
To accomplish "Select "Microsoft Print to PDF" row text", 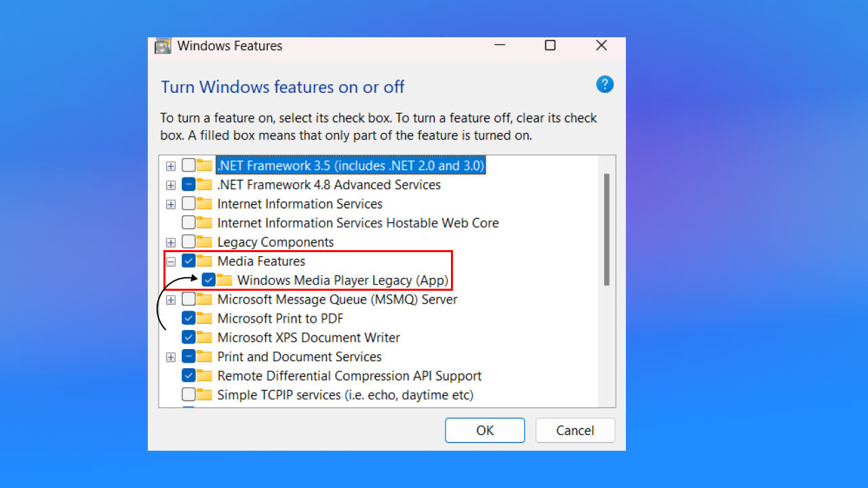I will [x=280, y=319].
